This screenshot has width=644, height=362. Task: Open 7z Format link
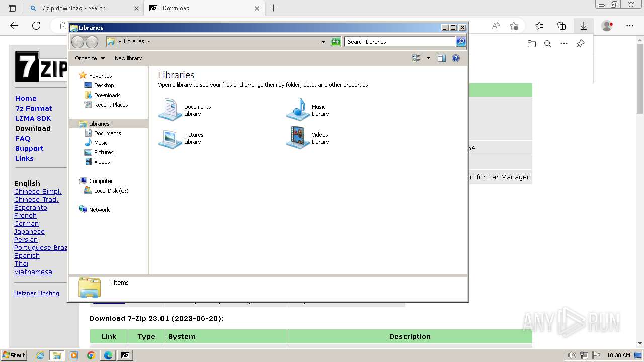pyautogui.click(x=33, y=109)
